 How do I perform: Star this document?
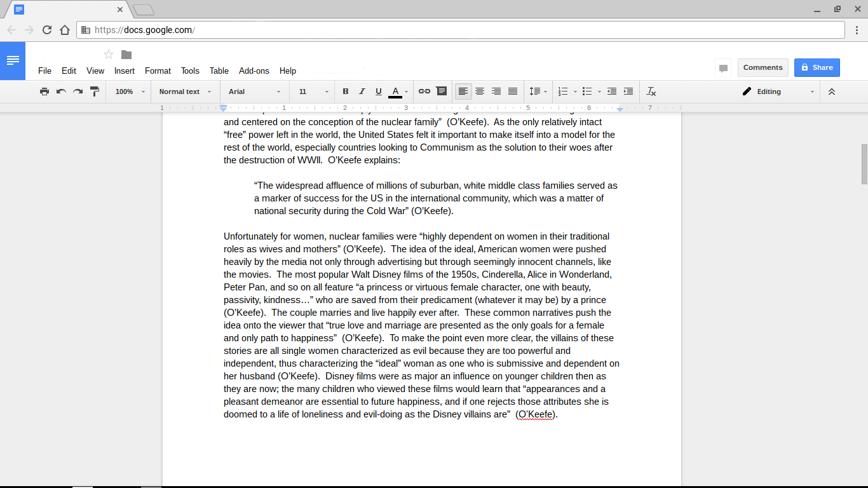(x=109, y=55)
